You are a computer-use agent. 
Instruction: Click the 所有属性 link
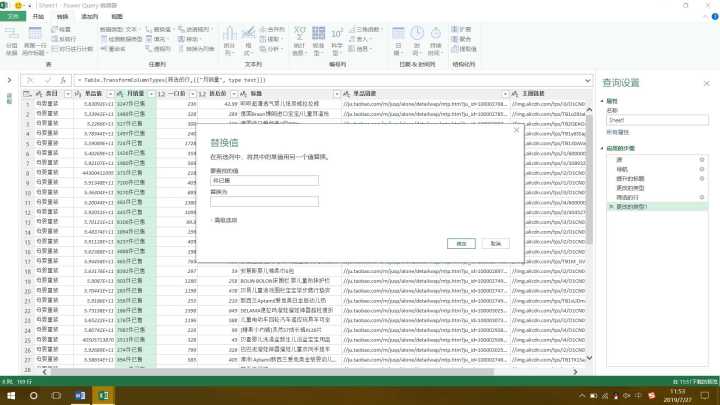[x=617, y=132]
